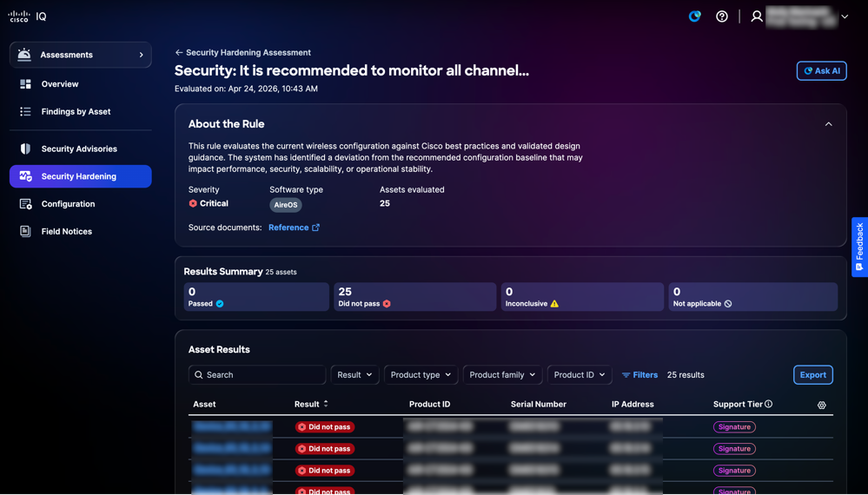Click the user profile icon
This screenshot has width=868, height=495.
(x=757, y=16)
